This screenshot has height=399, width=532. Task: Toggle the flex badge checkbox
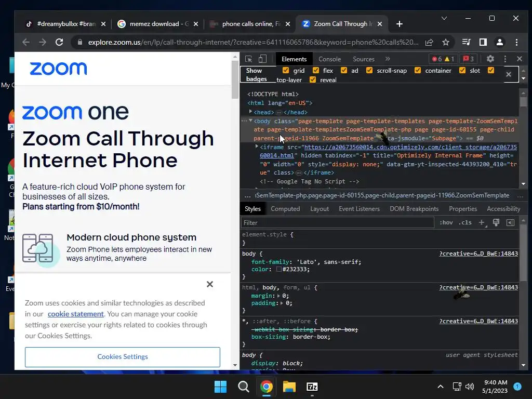click(x=316, y=70)
